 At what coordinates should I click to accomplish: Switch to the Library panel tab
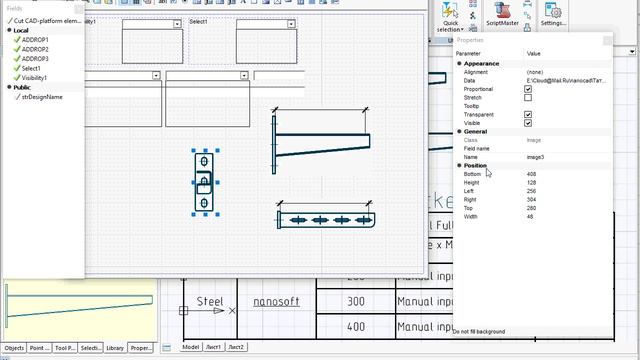115,348
